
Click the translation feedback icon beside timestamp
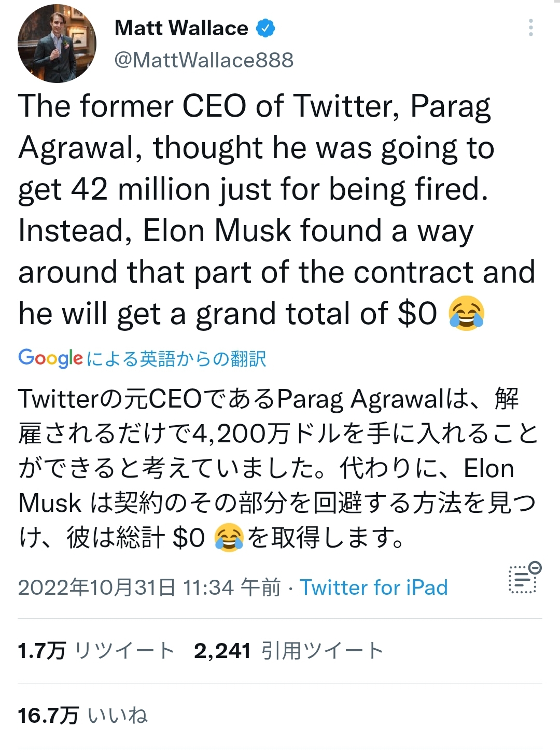[524, 578]
